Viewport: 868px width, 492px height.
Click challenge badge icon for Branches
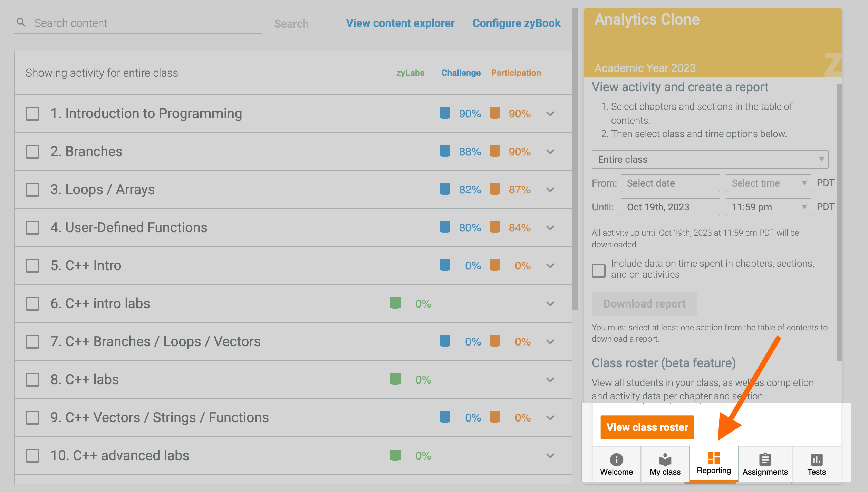pyautogui.click(x=445, y=151)
